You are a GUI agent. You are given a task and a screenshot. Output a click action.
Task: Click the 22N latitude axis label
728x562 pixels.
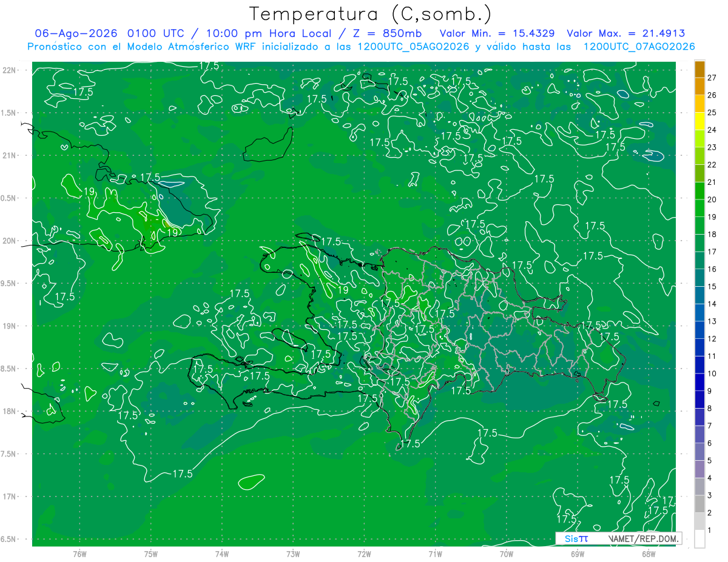point(9,70)
